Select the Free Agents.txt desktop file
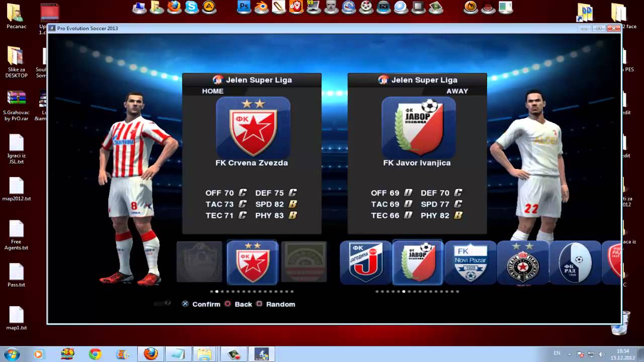644x362 pixels. pyautogui.click(x=16, y=235)
